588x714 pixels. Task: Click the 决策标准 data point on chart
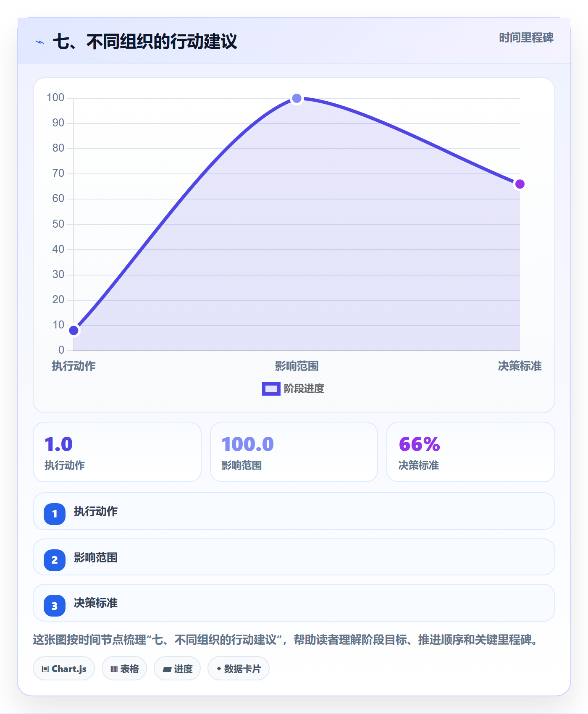520,184
